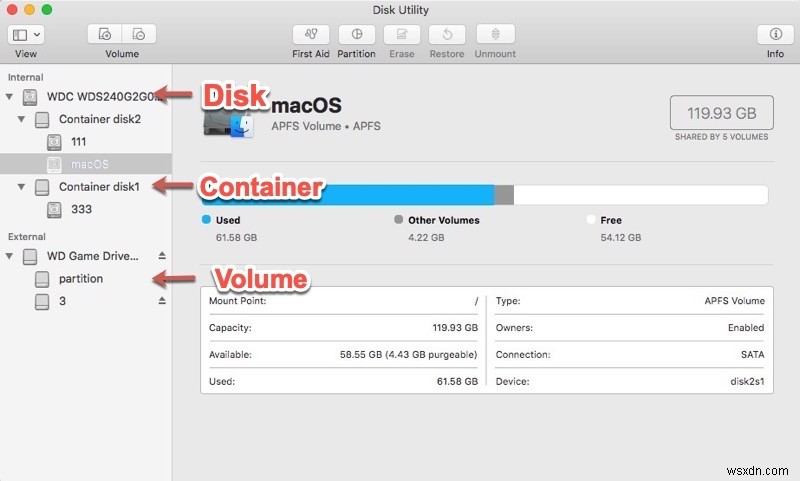Screen dimensions: 800x481
Task: Click the blue Used segment of usage bar
Action: click(348, 195)
